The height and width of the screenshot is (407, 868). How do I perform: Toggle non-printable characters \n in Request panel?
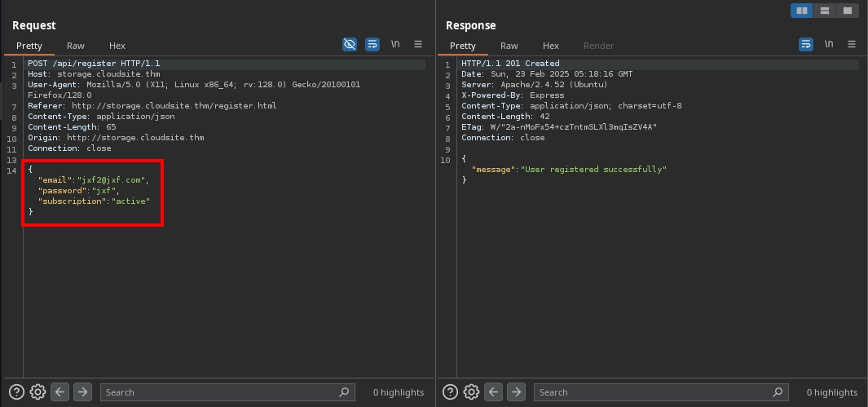point(395,45)
